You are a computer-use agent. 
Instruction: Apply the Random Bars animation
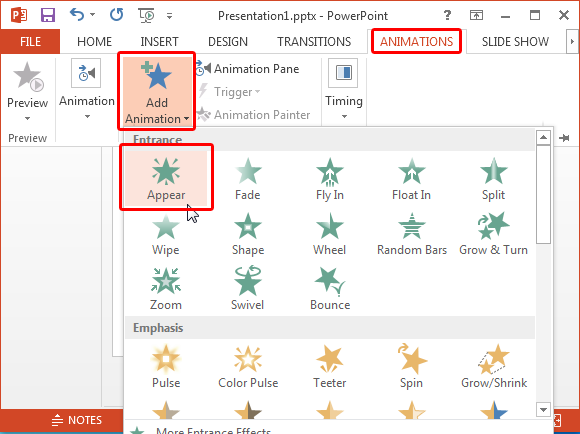(411, 233)
